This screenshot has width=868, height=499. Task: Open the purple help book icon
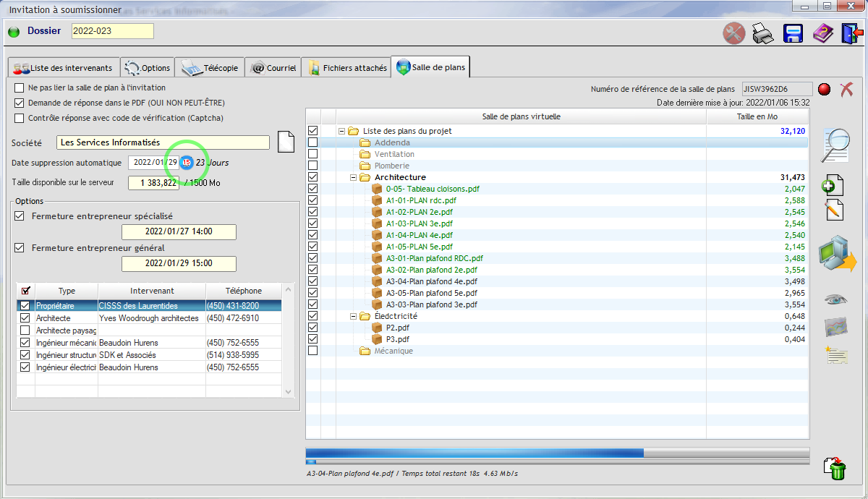pos(822,33)
